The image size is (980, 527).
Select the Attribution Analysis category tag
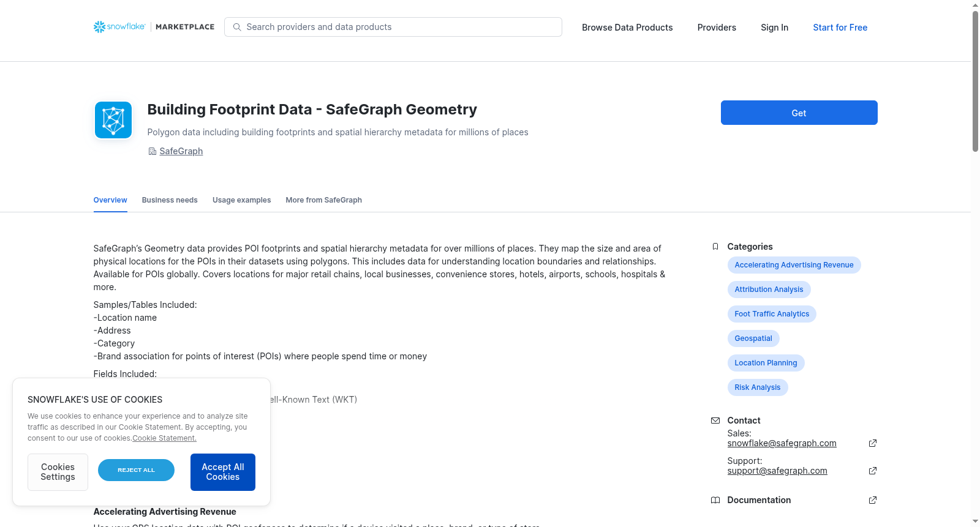coord(769,290)
